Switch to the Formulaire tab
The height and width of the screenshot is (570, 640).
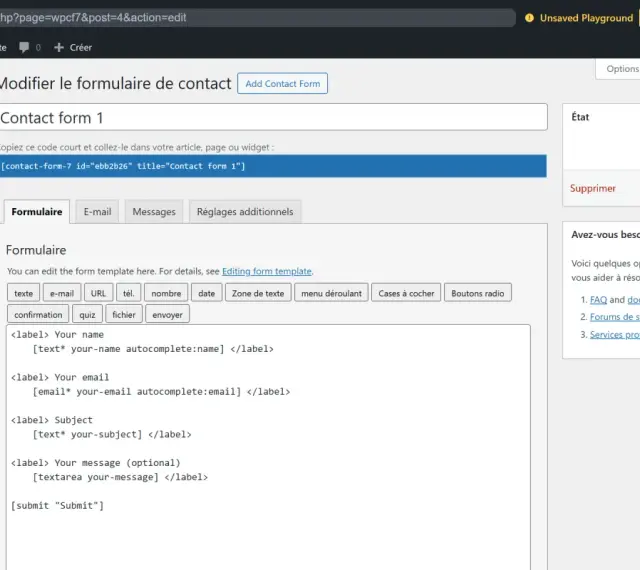pyautogui.click(x=37, y=212)
